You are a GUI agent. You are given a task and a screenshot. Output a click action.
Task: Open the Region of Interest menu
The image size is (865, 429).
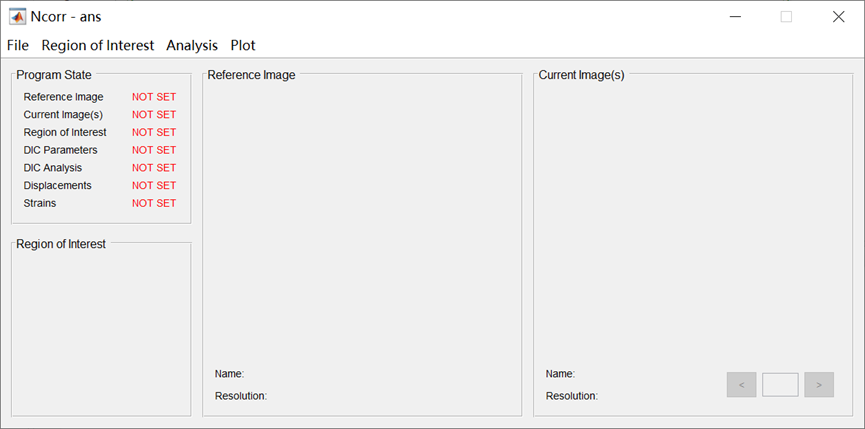98,45
